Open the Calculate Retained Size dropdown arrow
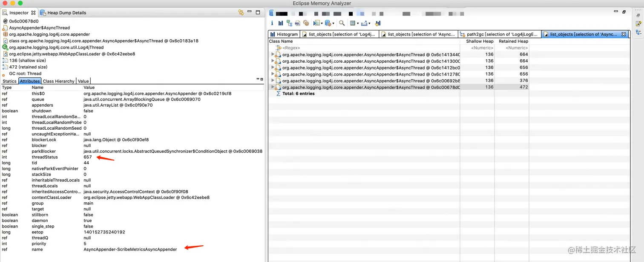The image size is (644, 262). click(x=358, y=23)
